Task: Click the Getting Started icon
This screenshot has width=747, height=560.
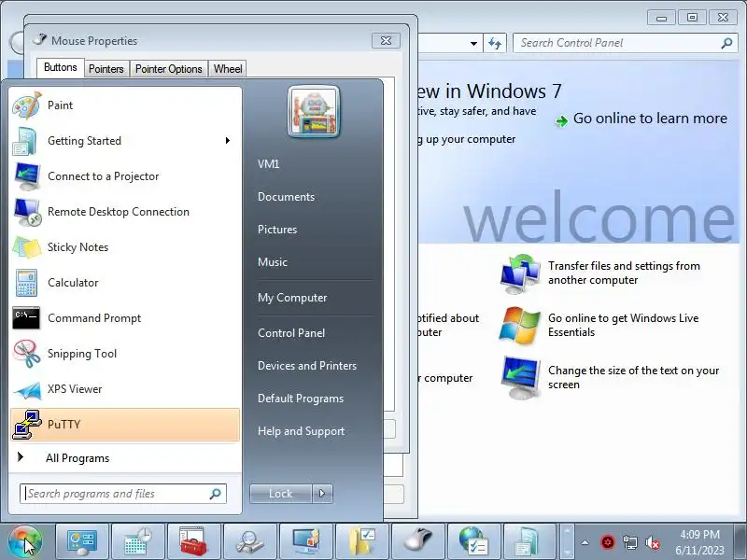Action: pos(26,141)
